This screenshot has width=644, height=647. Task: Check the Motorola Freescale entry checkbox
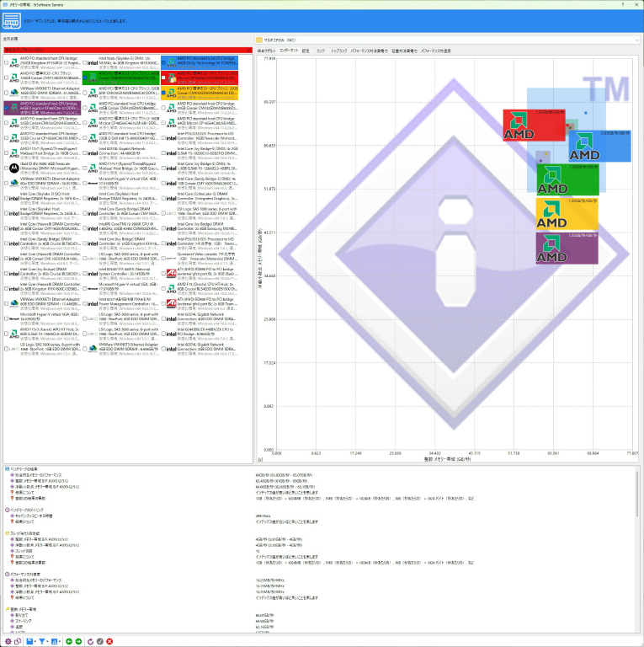coord(6,168)
